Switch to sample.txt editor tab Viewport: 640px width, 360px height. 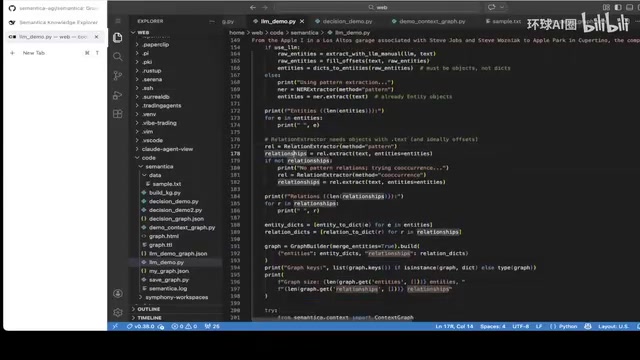[x=503, y=21]
